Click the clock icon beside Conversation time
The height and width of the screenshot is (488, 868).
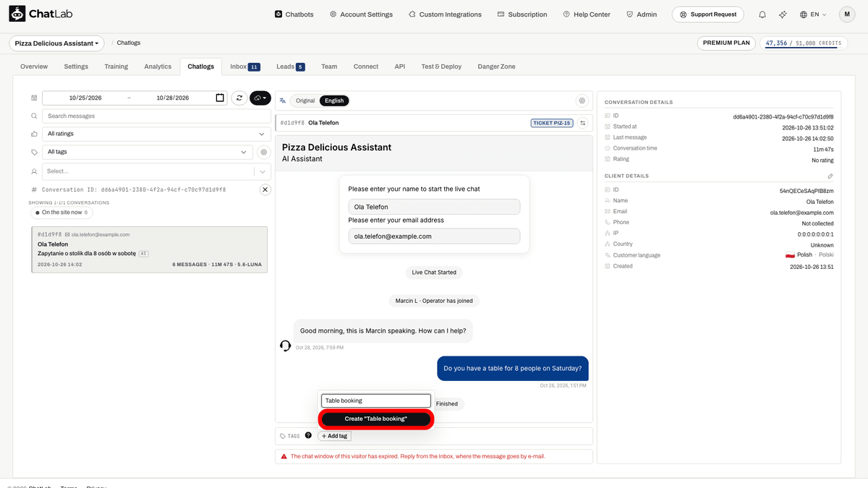tap(607, 148)
